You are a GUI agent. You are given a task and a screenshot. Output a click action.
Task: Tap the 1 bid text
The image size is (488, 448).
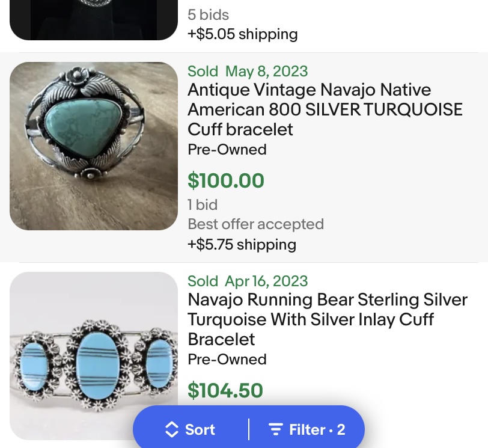pyautogui.click(x=203, y=204)
